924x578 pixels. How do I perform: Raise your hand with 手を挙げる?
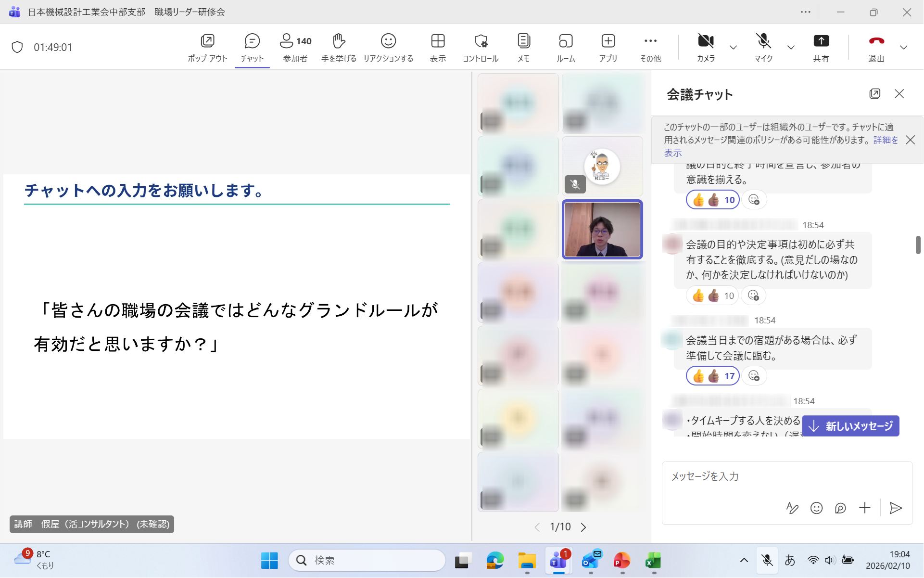point(339,47)
